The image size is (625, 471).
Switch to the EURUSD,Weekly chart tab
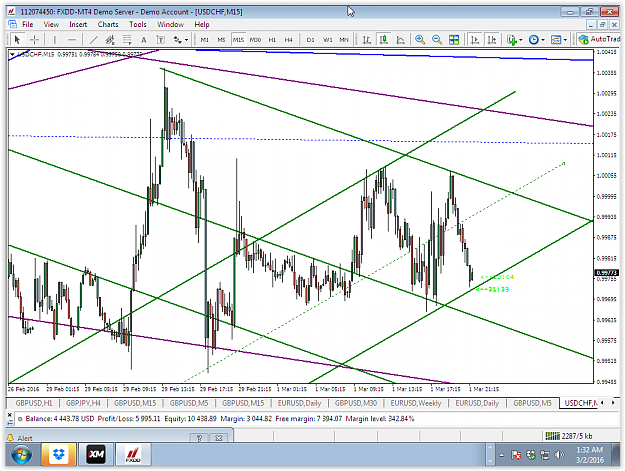tap(416, 403)
